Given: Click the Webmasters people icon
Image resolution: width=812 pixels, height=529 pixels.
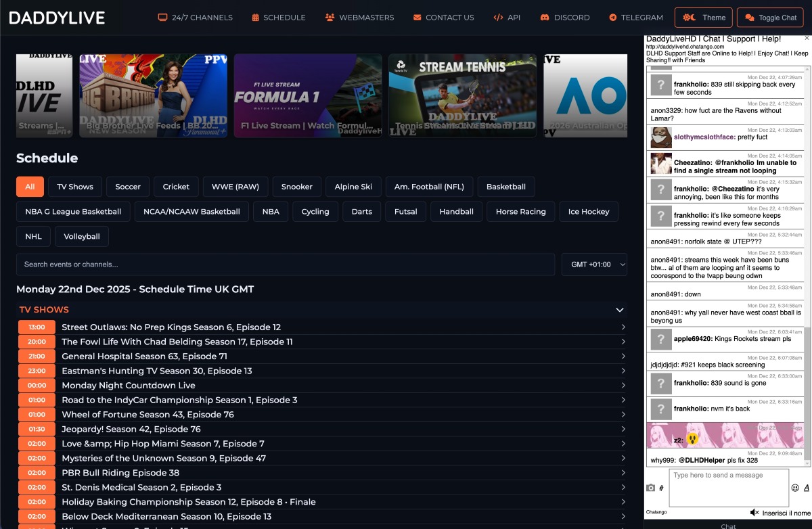Looking at the screenshot, I should tap(330, 17).
